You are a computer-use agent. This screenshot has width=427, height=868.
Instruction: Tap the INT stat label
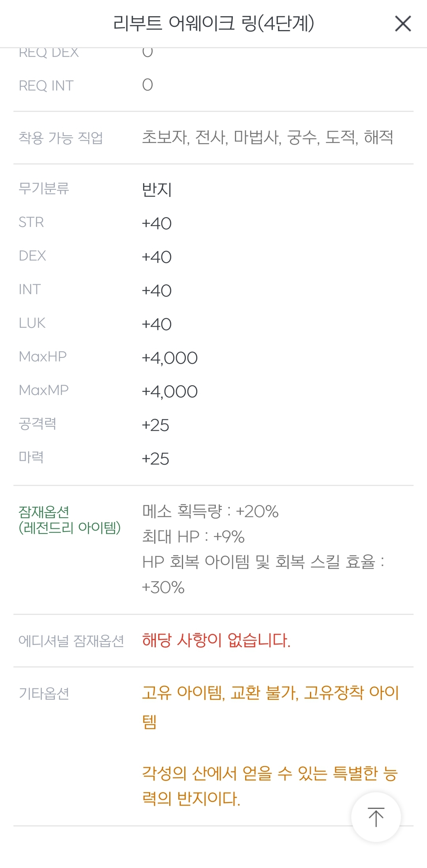(x=30, y=289)
